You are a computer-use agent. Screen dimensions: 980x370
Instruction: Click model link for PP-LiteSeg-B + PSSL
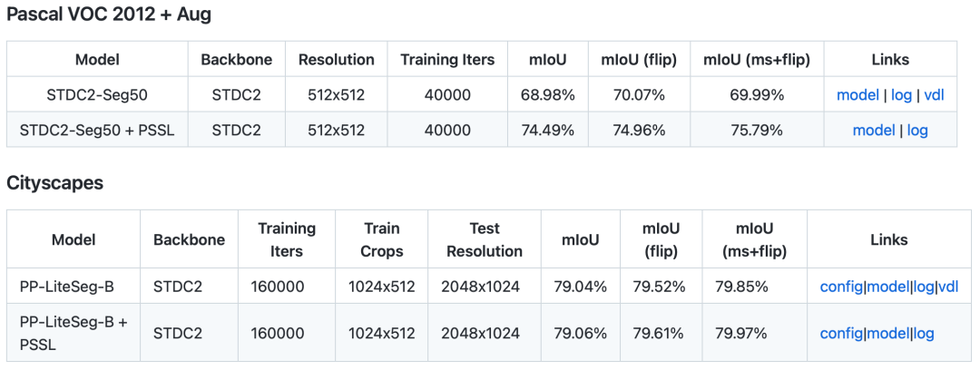[x=887, y=333]
